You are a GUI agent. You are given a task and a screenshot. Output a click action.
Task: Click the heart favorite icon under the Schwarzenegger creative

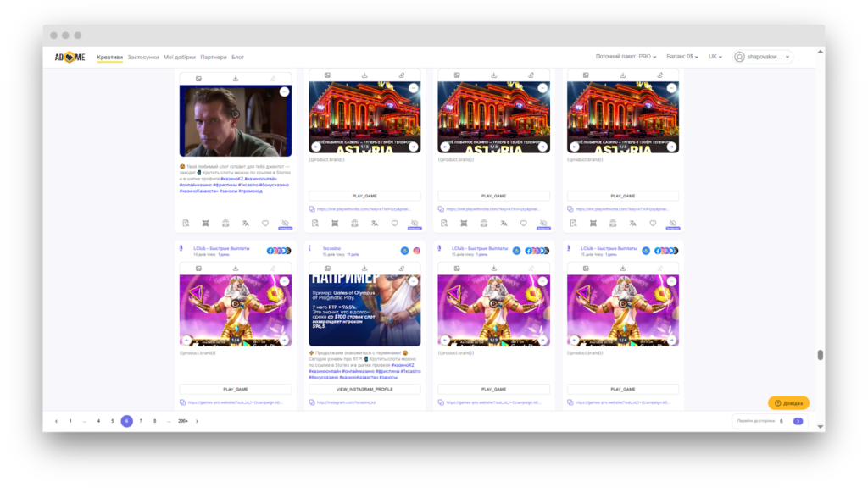tap(265, 224)
